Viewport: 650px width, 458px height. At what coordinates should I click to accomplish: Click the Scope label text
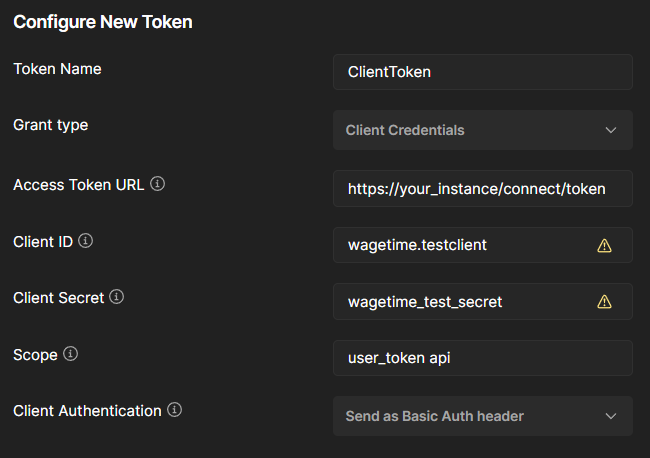(x=35, y=355)
